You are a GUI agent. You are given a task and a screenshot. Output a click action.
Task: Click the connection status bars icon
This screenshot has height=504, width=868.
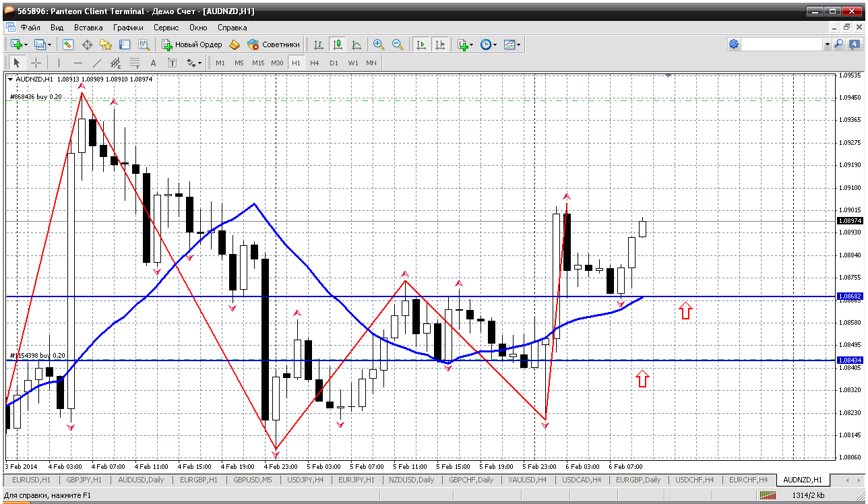pos(768,495)
